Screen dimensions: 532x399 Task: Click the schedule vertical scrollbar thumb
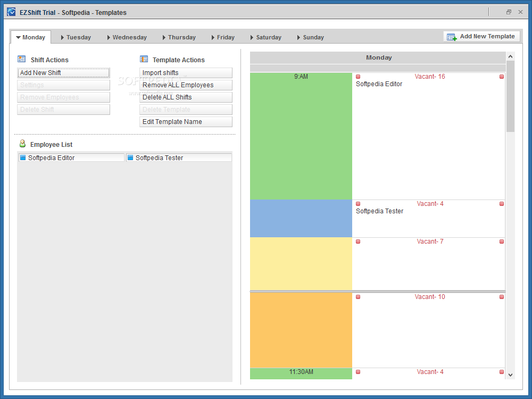510,96
